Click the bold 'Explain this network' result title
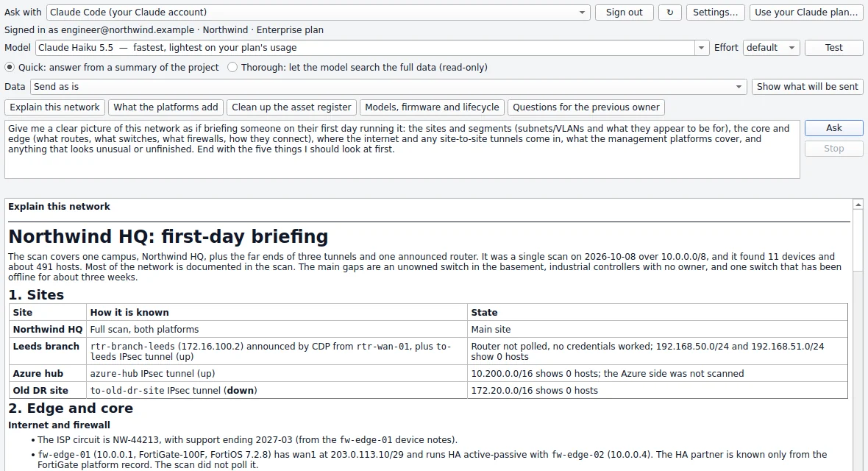The width and height of the screenshot is (868, 471). (60, 206)
